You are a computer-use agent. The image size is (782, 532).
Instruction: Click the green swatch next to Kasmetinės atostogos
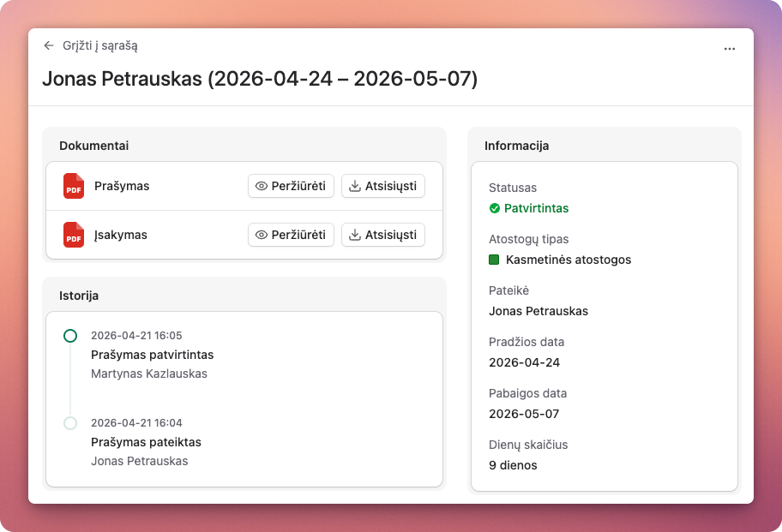tap(495, 260)
